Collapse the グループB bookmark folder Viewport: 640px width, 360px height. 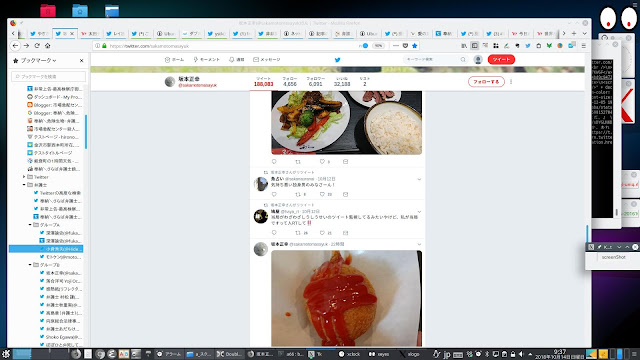click(30, 265)
